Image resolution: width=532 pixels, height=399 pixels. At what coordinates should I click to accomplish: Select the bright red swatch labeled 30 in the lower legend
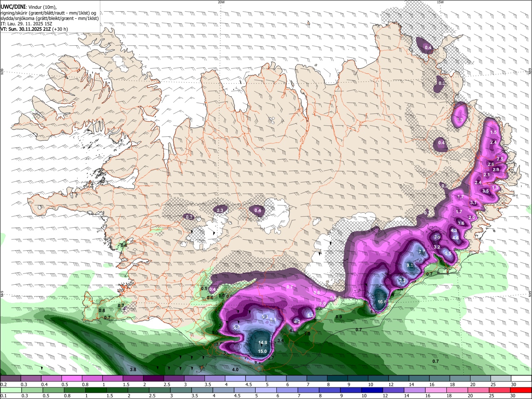pyautogui.click(x=521, y=390)
